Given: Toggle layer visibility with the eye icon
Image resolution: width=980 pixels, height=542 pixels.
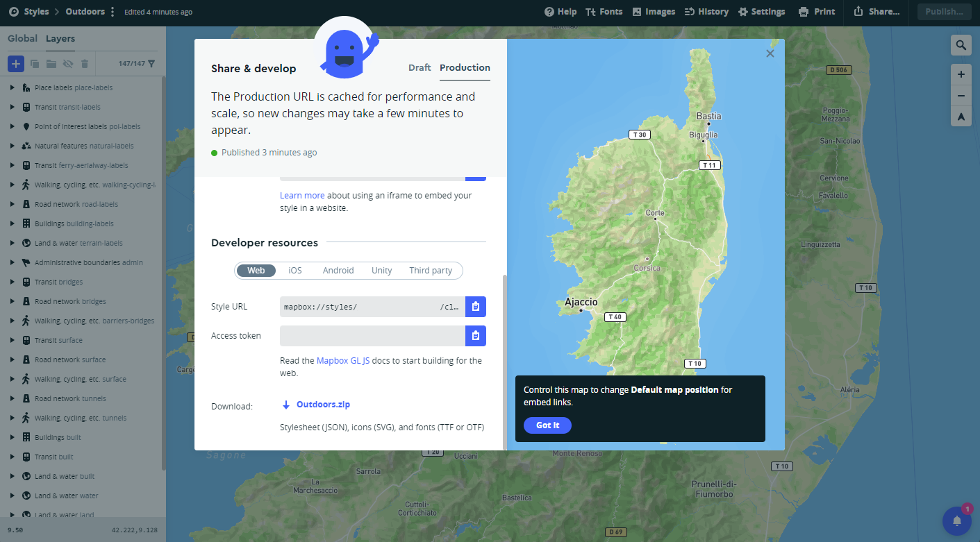Looking at the screenshot, I should [68, 63].
